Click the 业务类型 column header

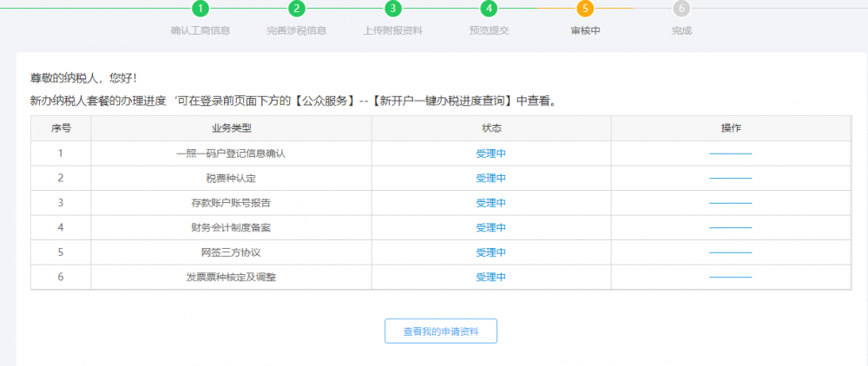(x=231, y=128)
